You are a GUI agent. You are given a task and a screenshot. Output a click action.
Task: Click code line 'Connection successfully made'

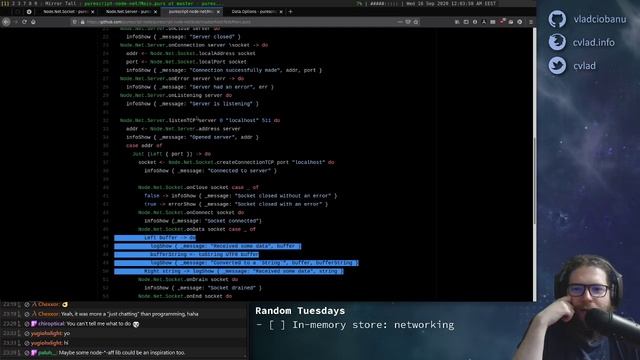coord(224,70)
